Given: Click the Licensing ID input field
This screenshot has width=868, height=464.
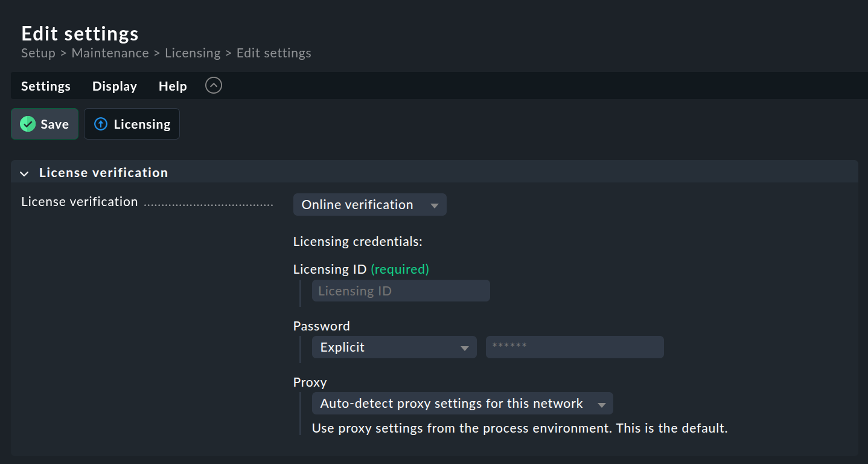Looking at the screenshot, I should [400, 291].
